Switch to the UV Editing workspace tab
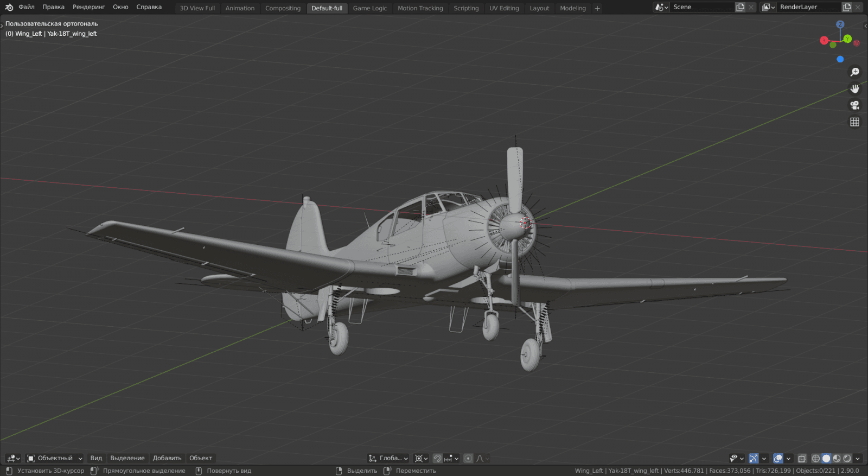 tap(504, 8)
